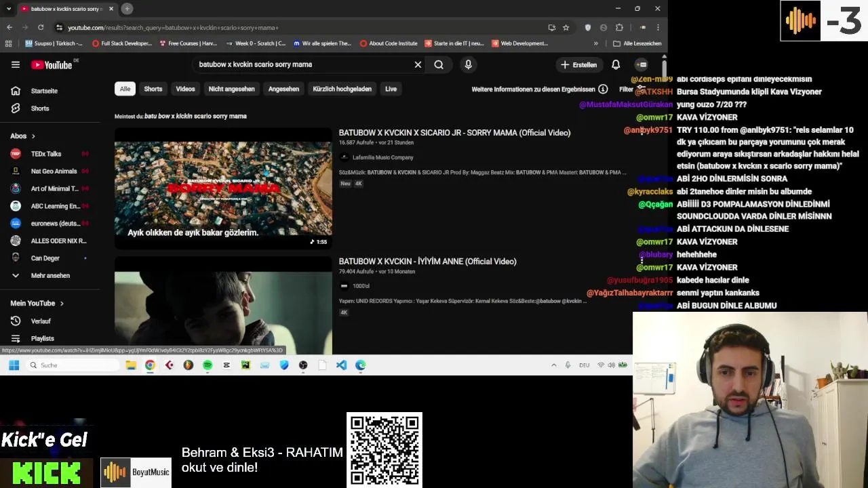Expand the Abos section chevron
The width and height of the screenshot is (868, 488).
(33, 136)
